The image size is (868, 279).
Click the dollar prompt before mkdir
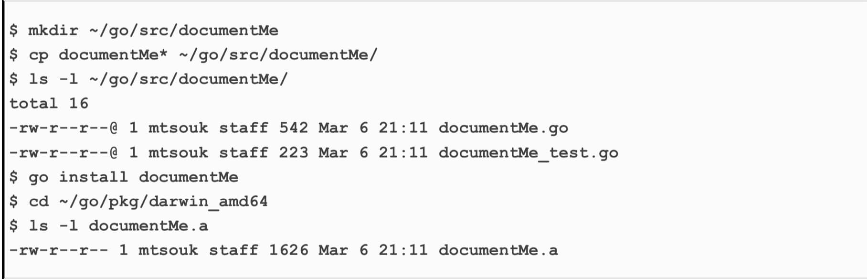pyautogui.click(x=14, y=30)
